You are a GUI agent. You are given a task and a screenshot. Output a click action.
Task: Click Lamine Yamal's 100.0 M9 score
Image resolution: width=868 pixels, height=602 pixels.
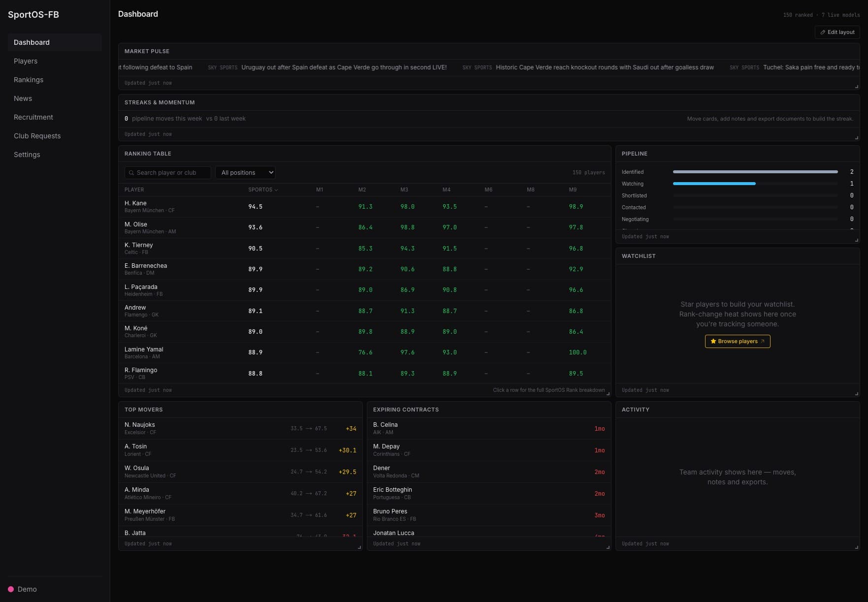coord(578,352)
